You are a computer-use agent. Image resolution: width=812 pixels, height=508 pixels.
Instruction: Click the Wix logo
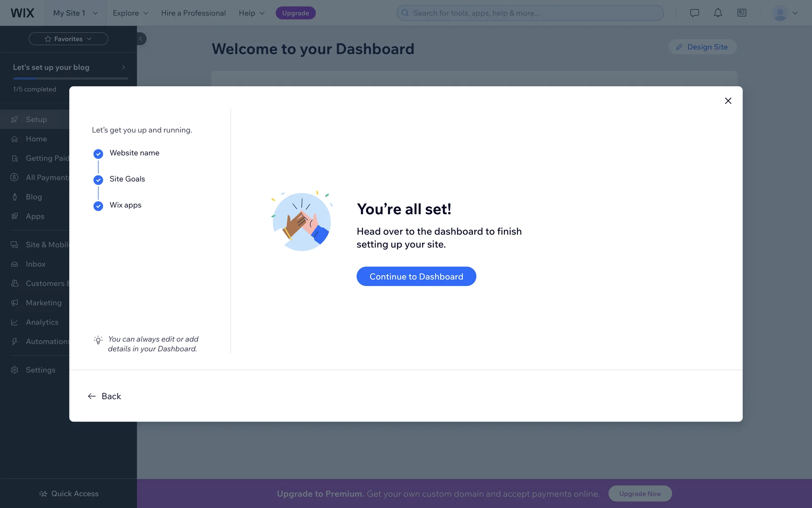point(22,13)
